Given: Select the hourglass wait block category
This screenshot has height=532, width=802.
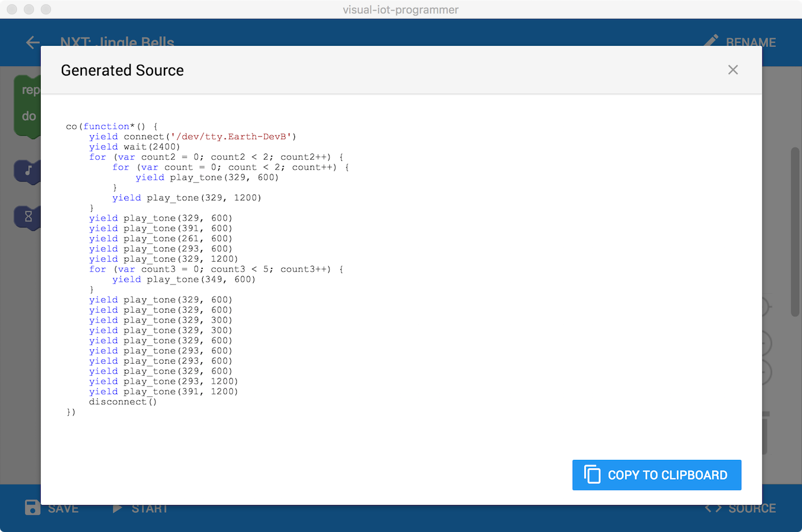Looking at the screenshot, I should pyautogui.click(x=27, y=217).
